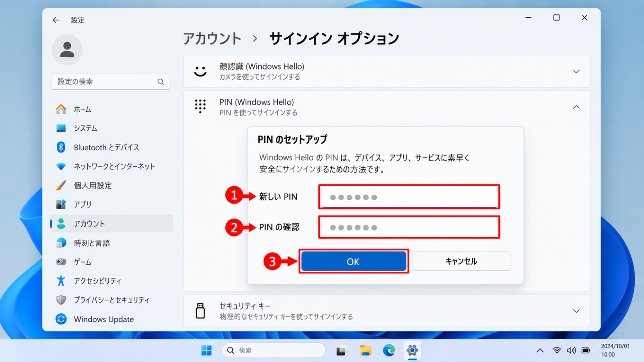Screen dimensions: 644x362
Task: Open network status from system tray
Action: pyautogui.click(x=557, y=350)
